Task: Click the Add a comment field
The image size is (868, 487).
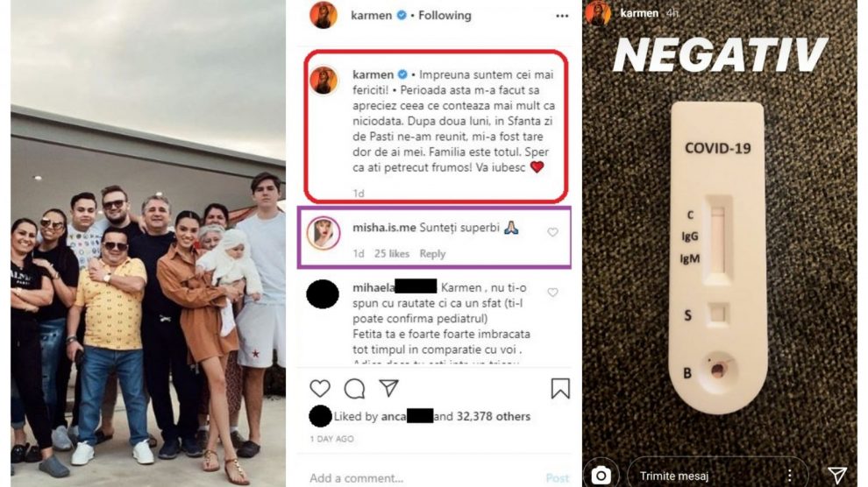Action: point(421,477)
